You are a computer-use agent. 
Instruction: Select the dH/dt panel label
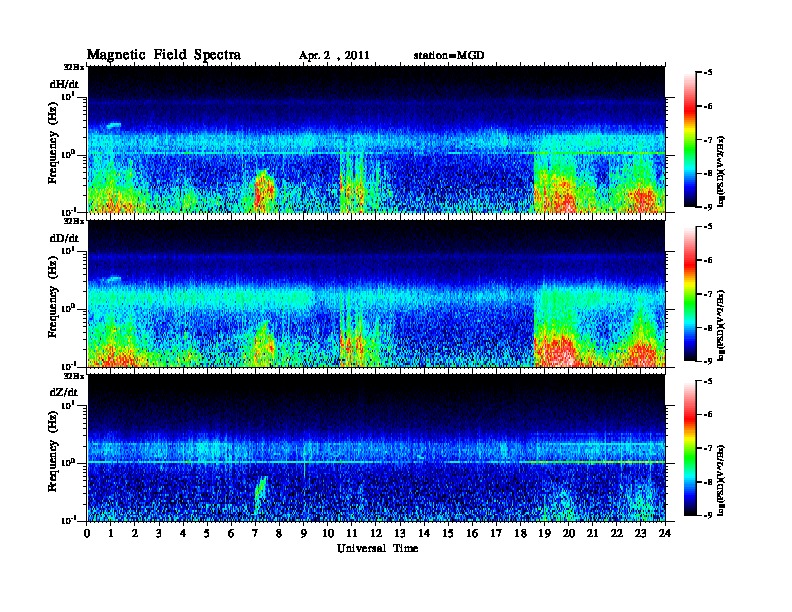coord(64,84)
